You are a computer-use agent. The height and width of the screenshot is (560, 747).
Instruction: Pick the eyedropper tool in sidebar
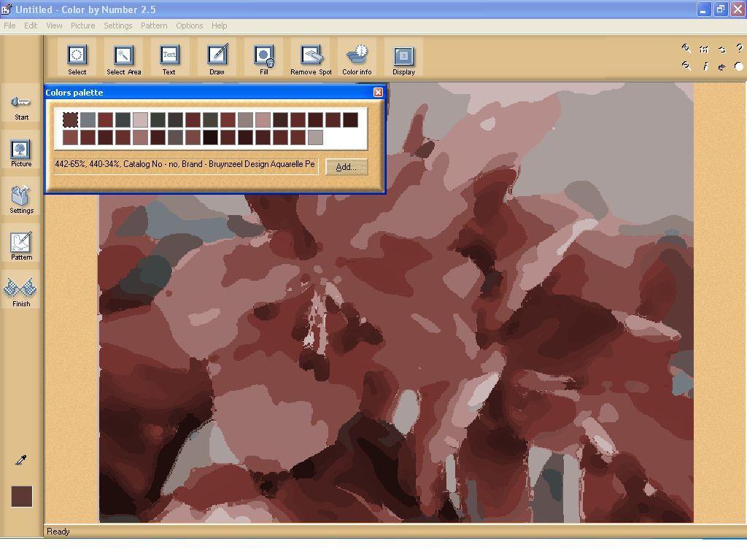(x=21, y=459)
